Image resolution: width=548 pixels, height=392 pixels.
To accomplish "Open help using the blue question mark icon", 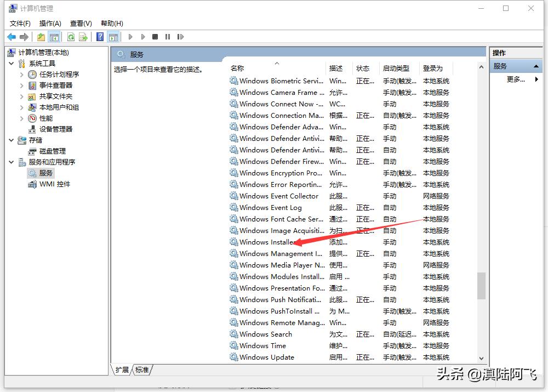I will coord(100,37).
